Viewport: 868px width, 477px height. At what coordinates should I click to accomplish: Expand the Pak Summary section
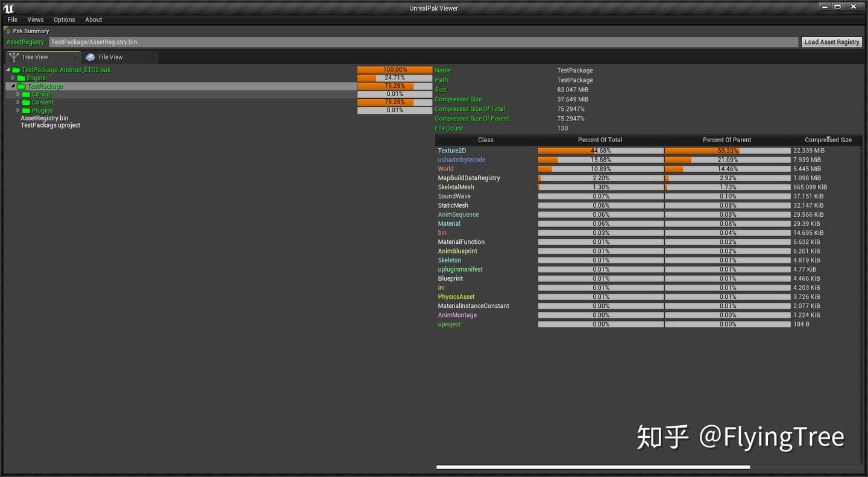pos(8,31)
